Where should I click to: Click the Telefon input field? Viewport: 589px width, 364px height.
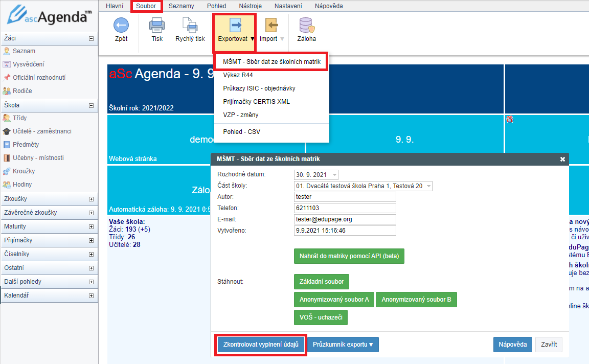click(x=345, y=208)
